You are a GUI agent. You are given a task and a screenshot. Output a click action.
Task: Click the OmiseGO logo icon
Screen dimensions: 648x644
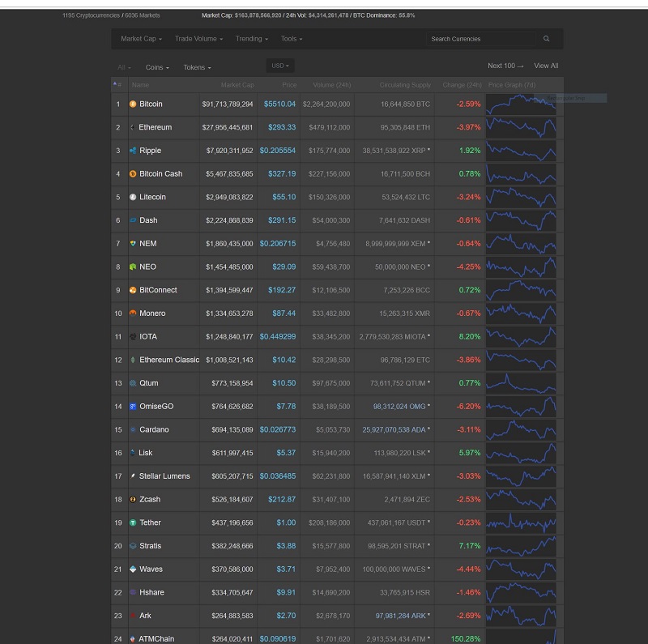133,407
